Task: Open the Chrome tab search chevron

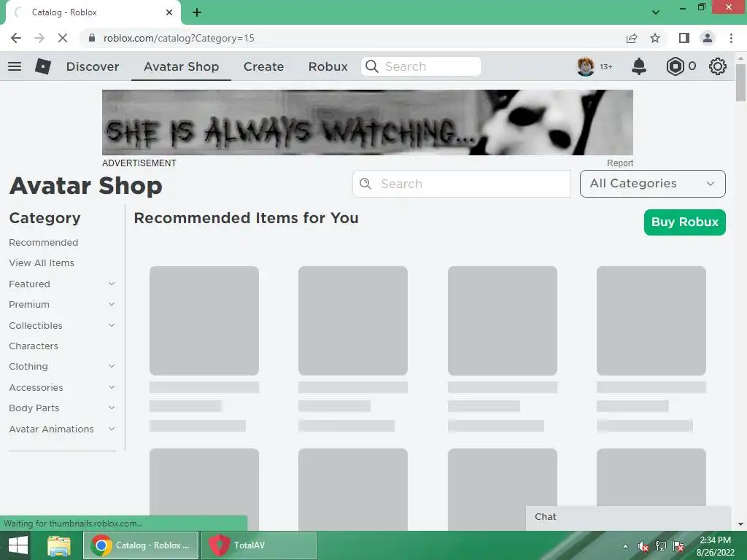Action: click(656, 12)
